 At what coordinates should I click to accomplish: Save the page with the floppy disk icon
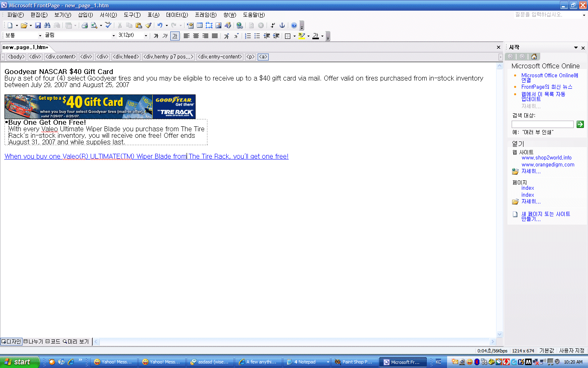click(38, 25)
